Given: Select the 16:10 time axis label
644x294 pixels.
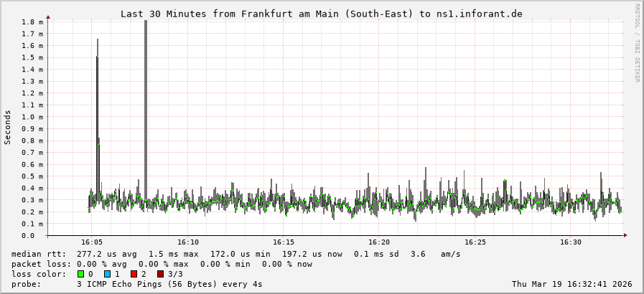Looking at the screenshot, I should (x=187, y=242).
